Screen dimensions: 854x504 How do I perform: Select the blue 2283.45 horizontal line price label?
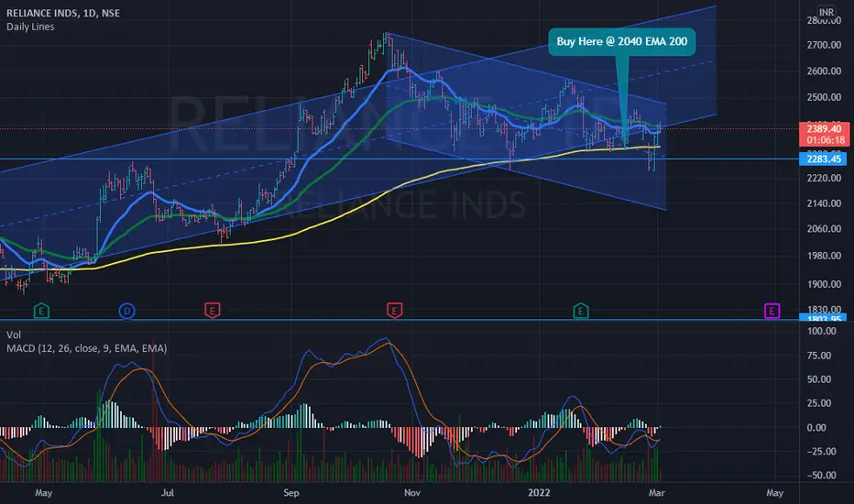click(x=823, y=159)
